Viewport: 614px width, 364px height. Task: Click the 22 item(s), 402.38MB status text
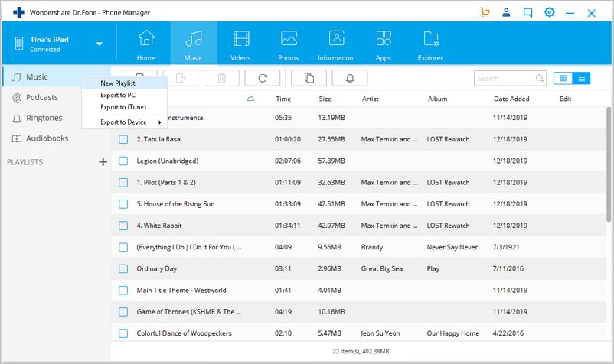tap(361, 351)
